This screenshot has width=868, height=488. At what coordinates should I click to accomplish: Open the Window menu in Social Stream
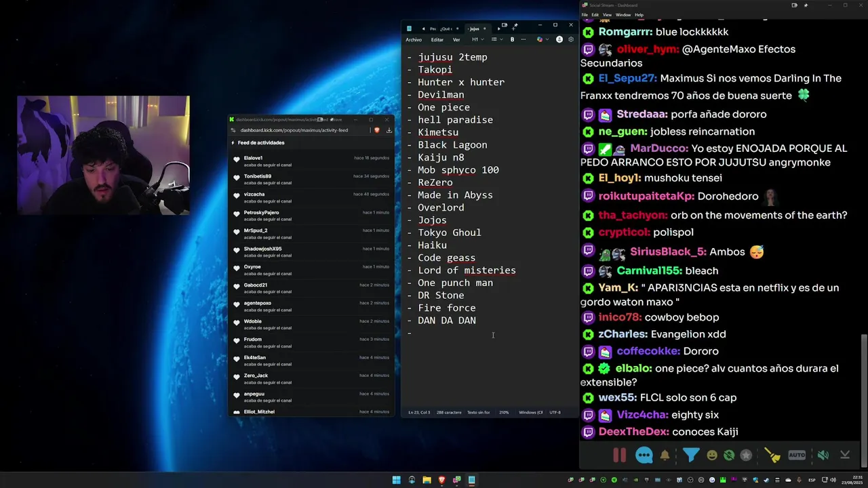(623, 15)
